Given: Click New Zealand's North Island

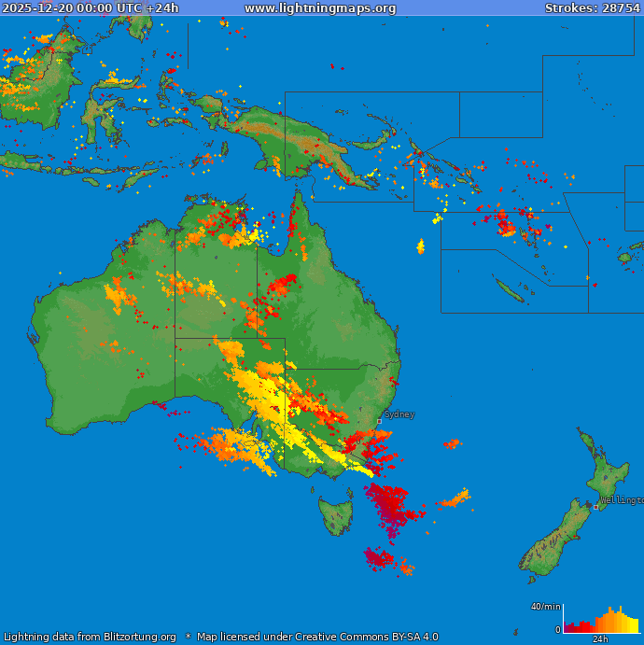Looking at the screenshot, I should pyautogui.click(x=607, y=476).
